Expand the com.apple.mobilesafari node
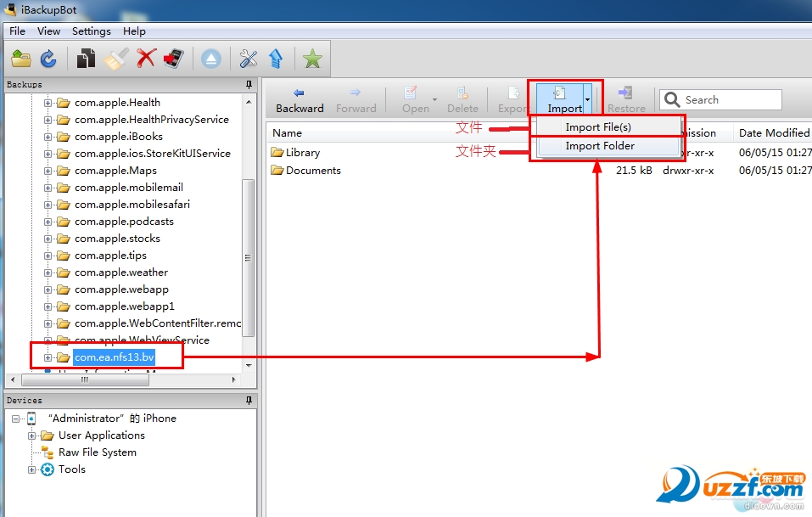 [48, 205]
